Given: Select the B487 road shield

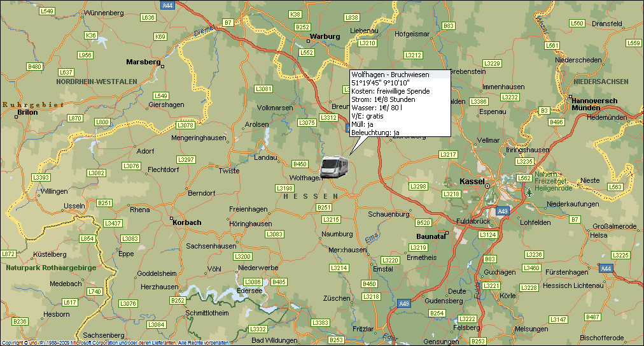Looking at the screenshot, I should click(592, 317).
